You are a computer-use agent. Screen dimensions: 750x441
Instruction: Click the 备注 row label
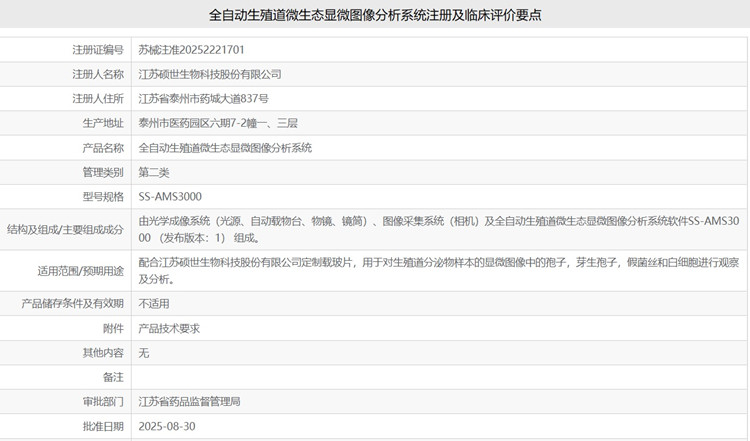[x=113, y=377]
